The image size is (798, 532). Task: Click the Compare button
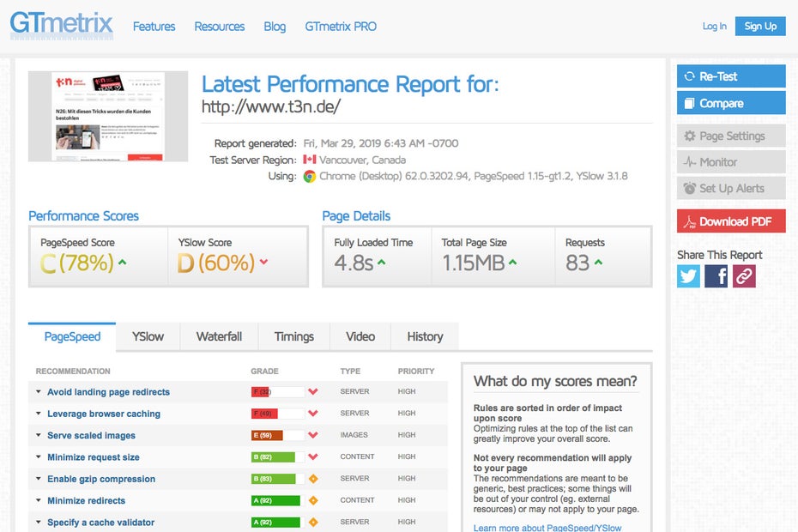[731, 103]
